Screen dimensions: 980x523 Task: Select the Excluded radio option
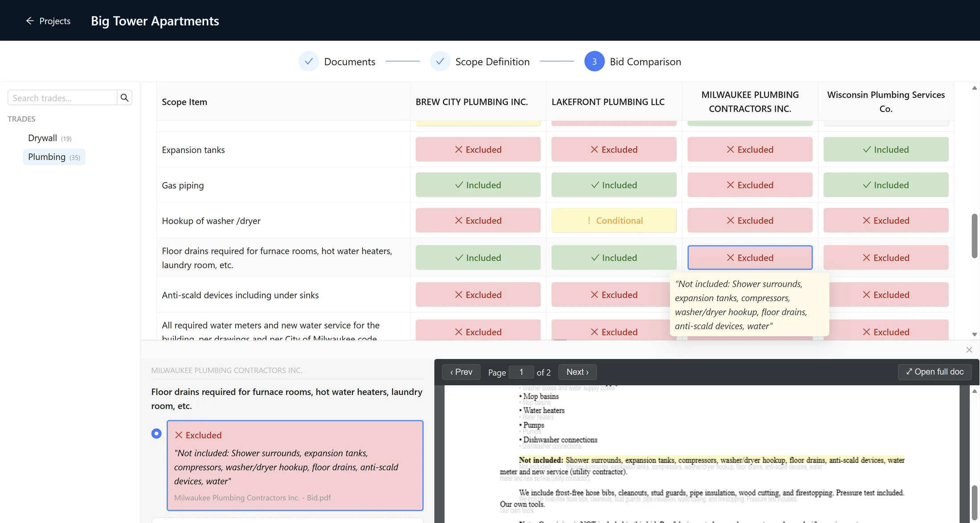(156, 433)
